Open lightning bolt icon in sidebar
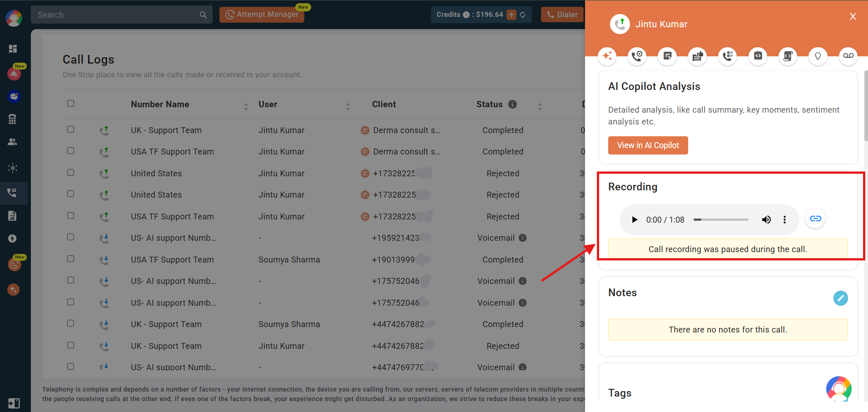 point(12,238)
